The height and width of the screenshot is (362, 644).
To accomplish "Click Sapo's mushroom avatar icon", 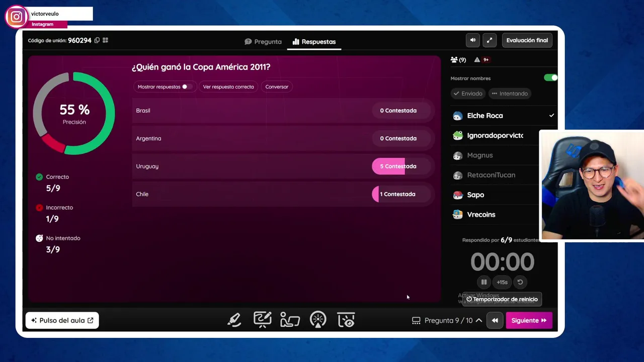I will click(x=457, y=195).
